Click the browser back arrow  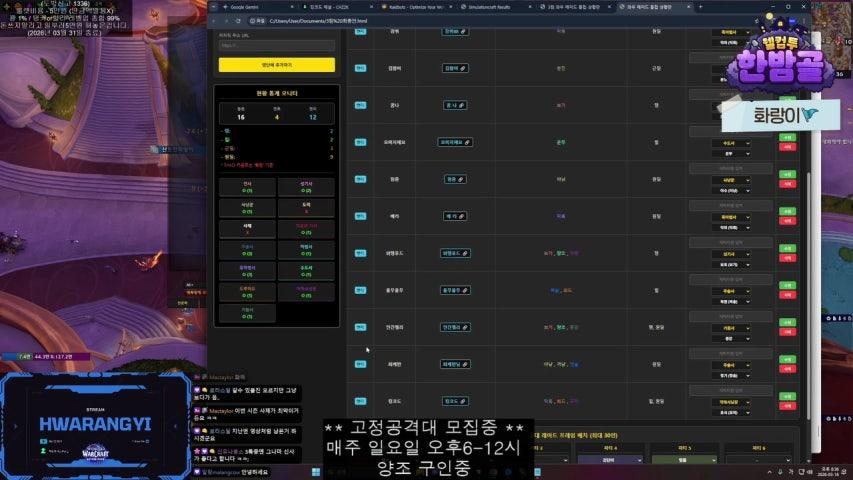(x=214, y=21)
